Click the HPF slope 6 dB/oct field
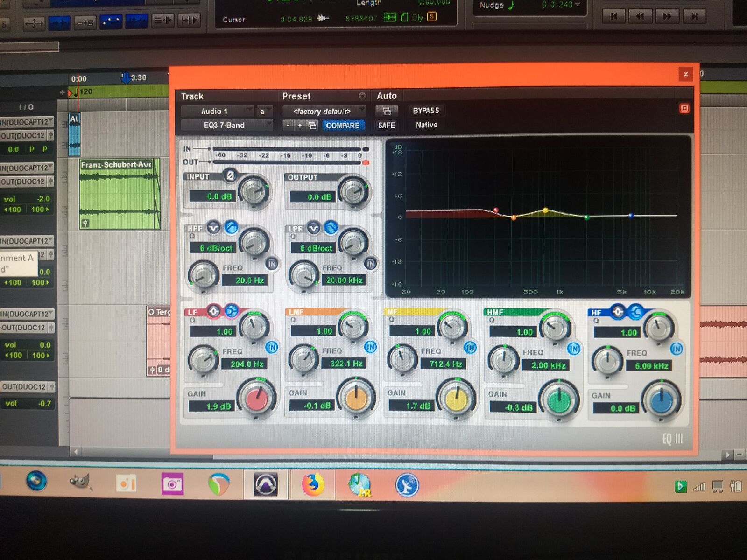The image size is (747, 560). tap(212, 248)
